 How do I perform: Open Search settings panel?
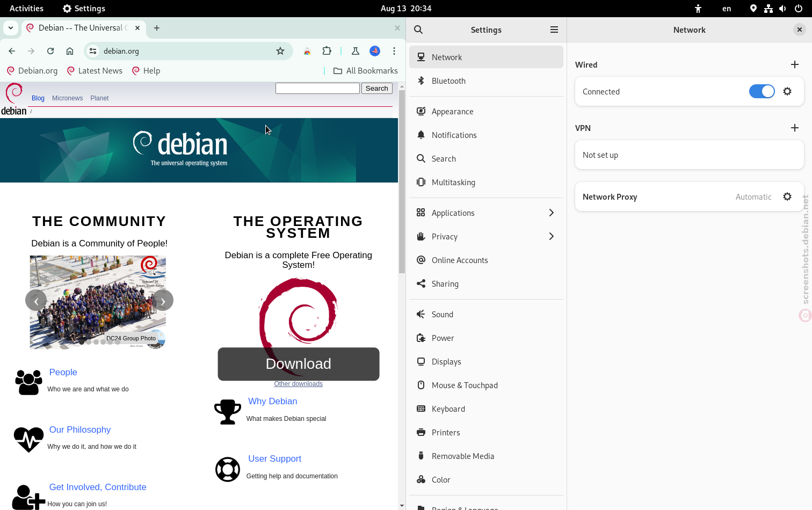(x=486, y=158)
